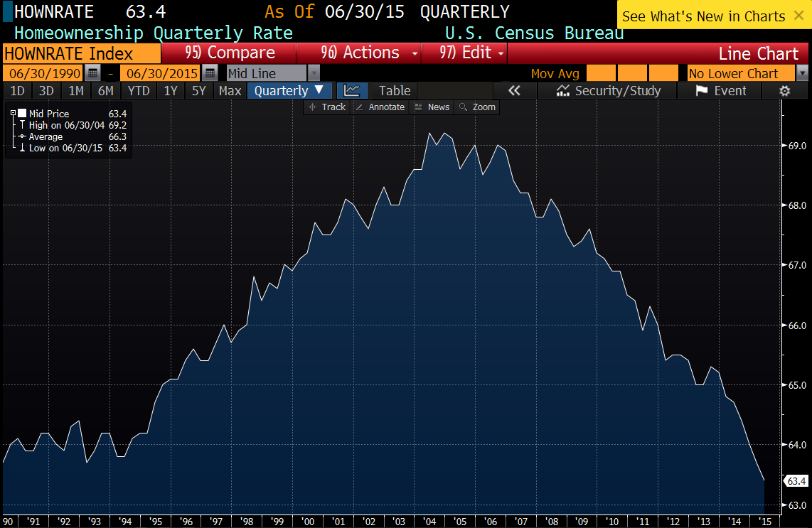The width and height of the screenshot is (812, 528).
Task: Open the Zoom magnifier tool
Action: [477, 107]
